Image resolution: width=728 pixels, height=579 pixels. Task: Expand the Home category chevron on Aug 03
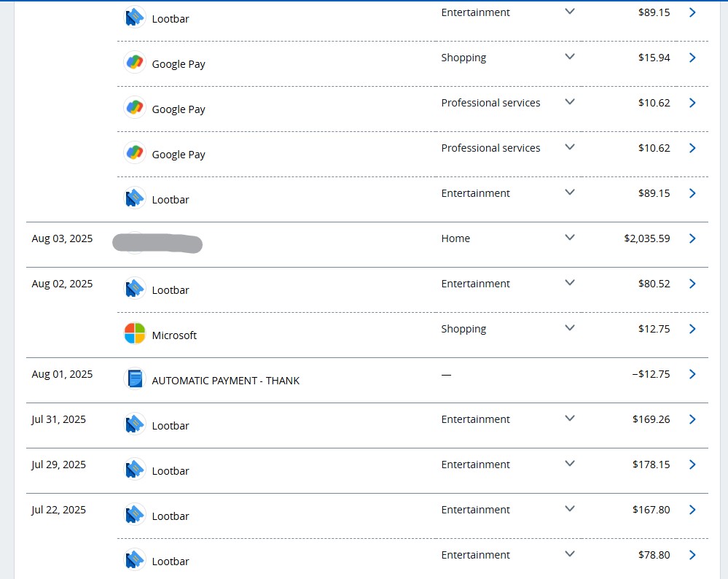click(570, 238)
